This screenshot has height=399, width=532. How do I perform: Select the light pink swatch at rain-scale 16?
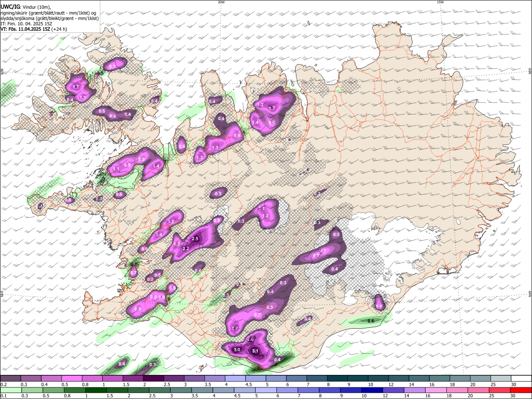pos(435,390)
